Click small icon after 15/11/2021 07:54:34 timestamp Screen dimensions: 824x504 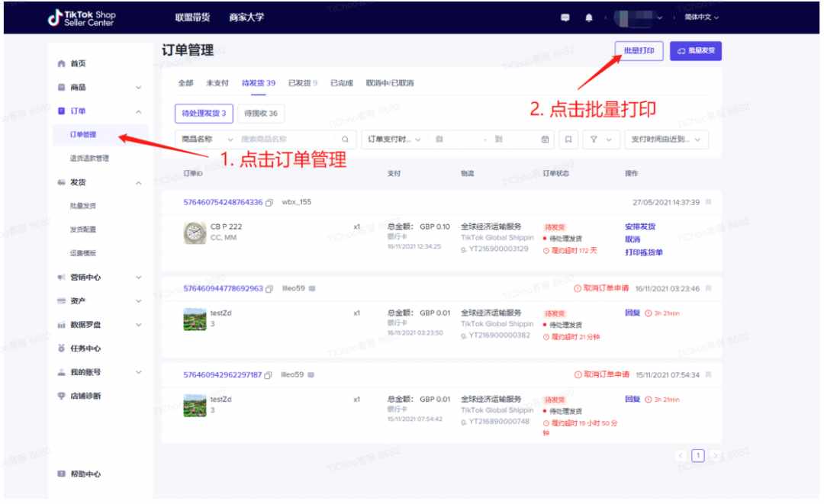tap(708, 374)
